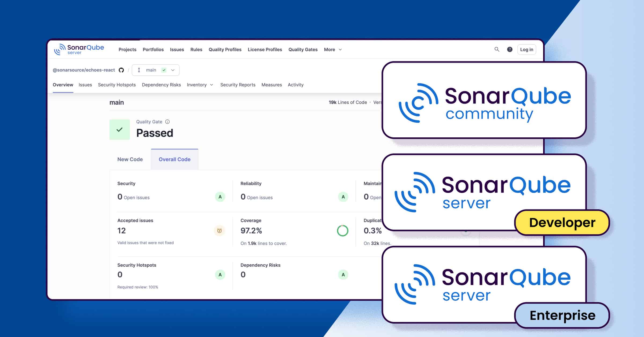644x337 pixels.
Task: Open the Measures tab
Action: point(272,85)
